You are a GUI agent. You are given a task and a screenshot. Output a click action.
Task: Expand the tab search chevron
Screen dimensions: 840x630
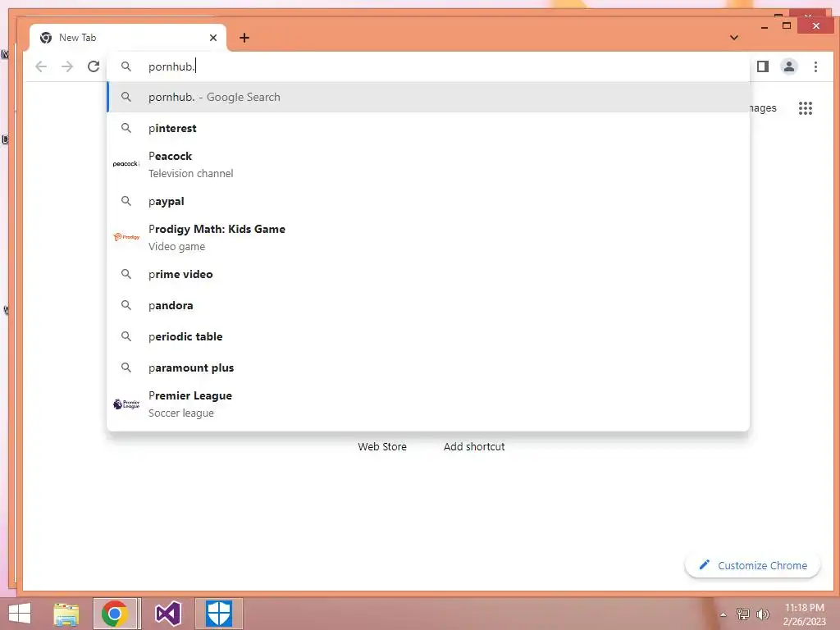734,38
